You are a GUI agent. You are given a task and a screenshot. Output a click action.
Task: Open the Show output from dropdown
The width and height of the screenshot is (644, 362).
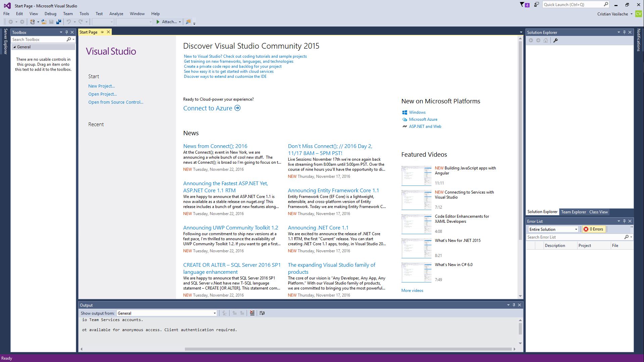(x=214, y=313)
